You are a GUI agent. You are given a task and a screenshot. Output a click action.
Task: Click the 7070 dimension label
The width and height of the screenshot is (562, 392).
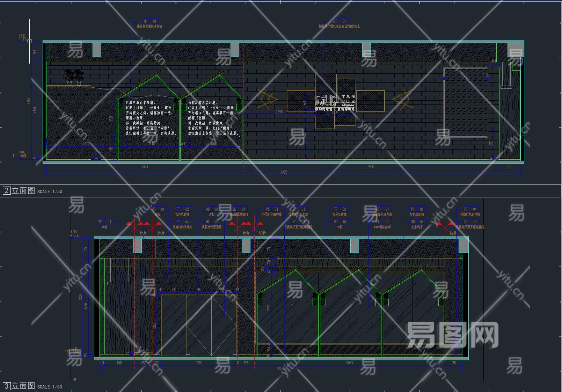pos(145,167)
